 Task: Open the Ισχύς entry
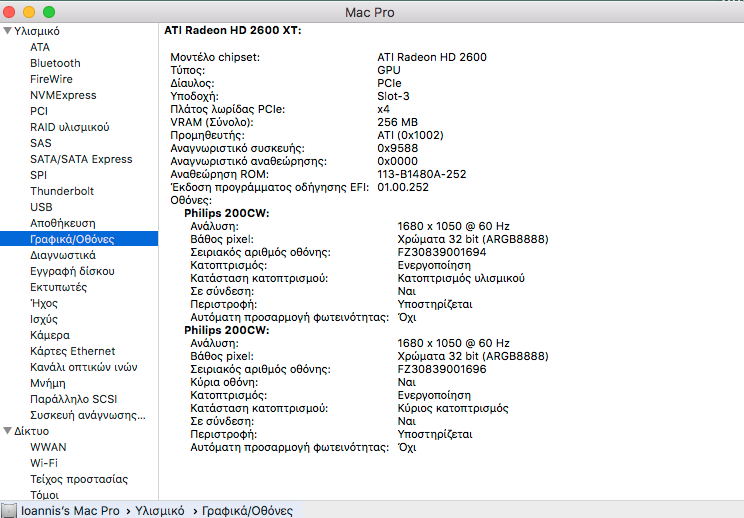pos(44,319)
